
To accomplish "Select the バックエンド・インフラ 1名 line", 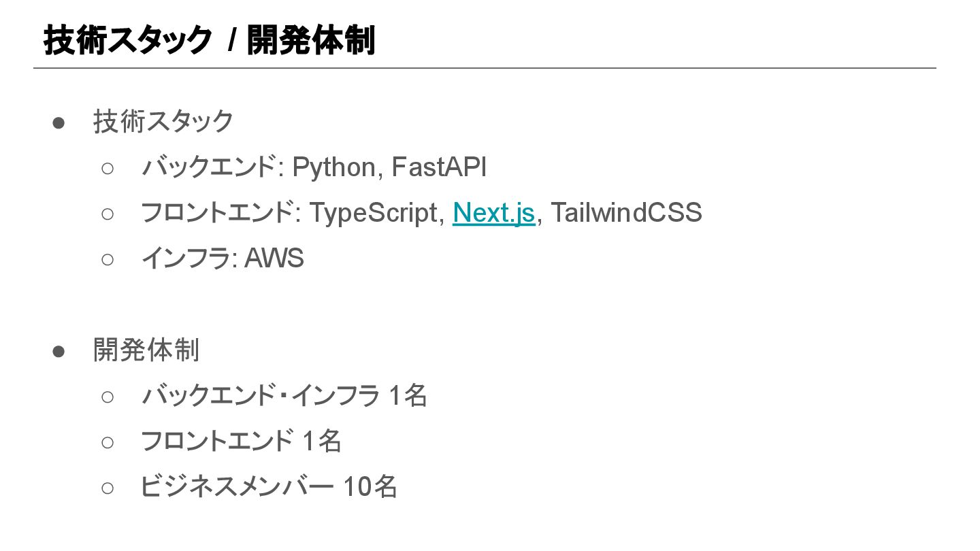I will (284, 396).
